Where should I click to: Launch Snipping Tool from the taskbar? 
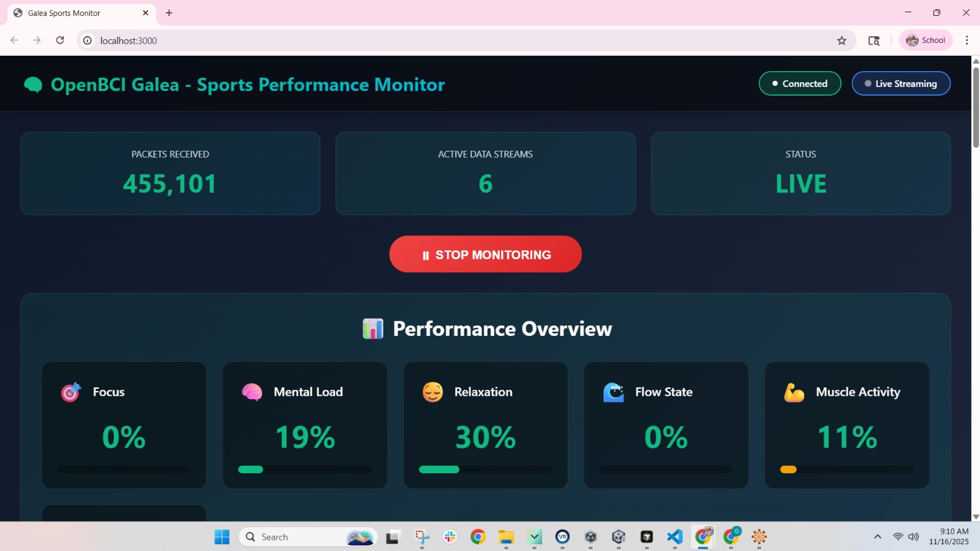[x=422, y=537]
